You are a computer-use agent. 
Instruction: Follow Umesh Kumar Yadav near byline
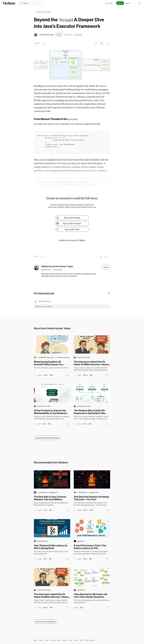click(x=59, y=35)
